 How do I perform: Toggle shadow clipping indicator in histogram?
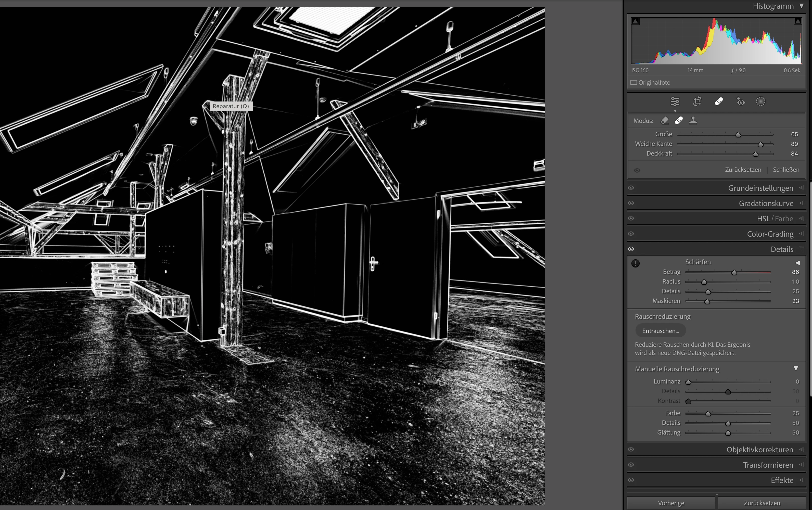635,22
